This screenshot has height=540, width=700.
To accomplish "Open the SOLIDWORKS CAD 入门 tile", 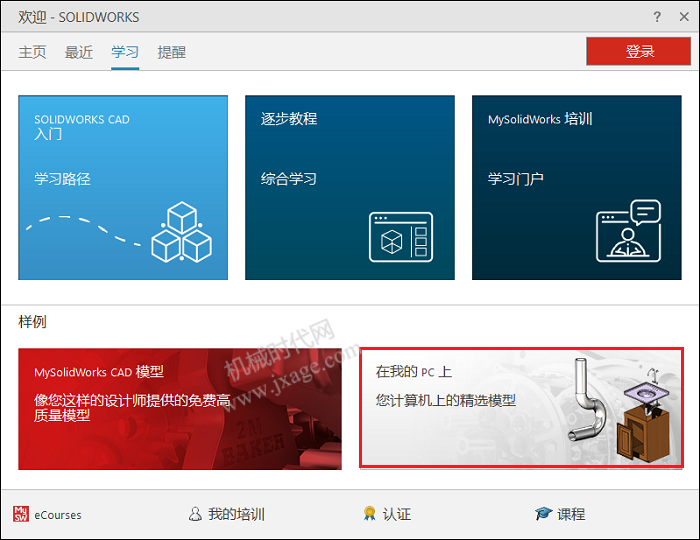I will click(x=123, y=187).
